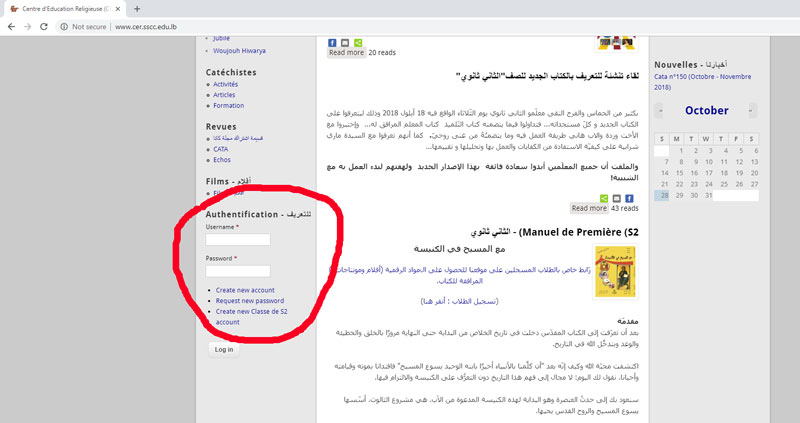Open the Woujouh Hiwarya sidebar link
The height and width of the screenshot is (423, 800).
tap(239, 51)
